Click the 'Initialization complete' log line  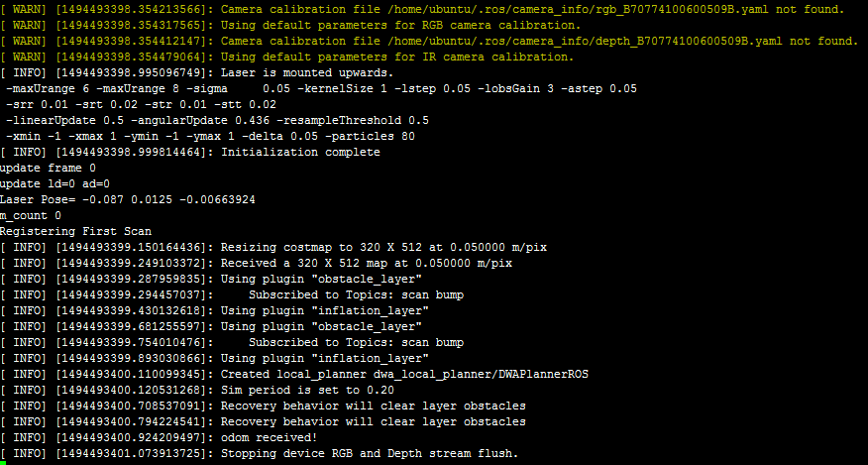point(300,152)
